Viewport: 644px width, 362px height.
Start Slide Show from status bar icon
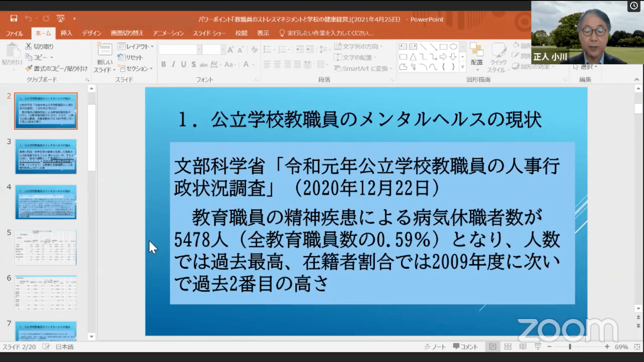tap(538, 347)
